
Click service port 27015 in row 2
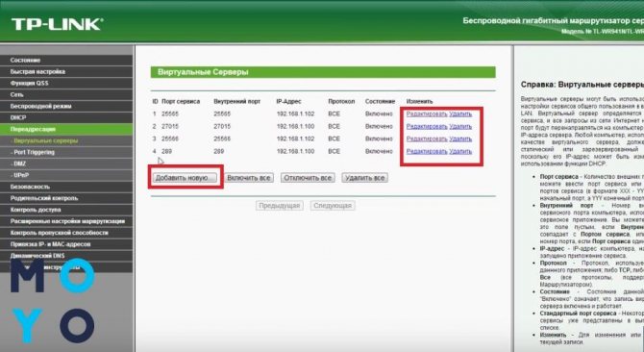[170, 127]
